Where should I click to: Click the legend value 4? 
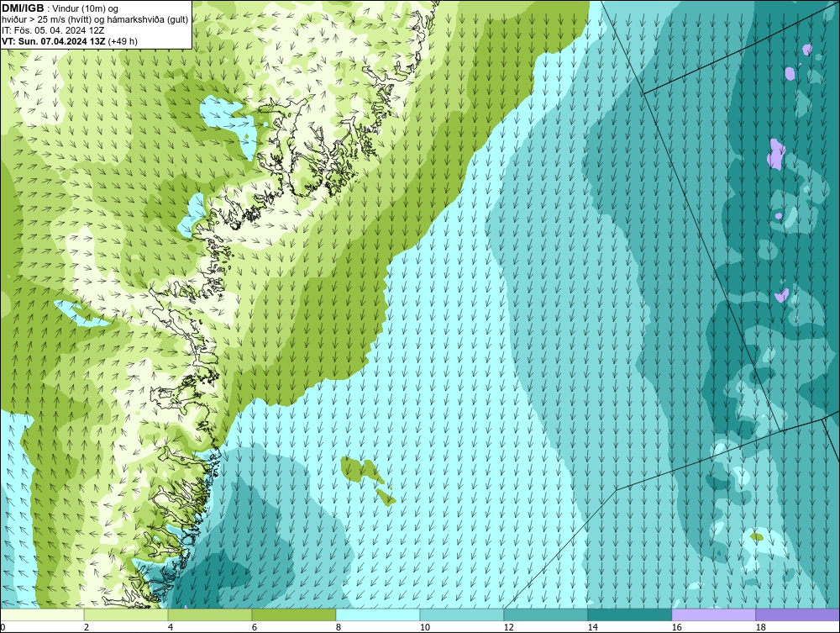[171, 627]
